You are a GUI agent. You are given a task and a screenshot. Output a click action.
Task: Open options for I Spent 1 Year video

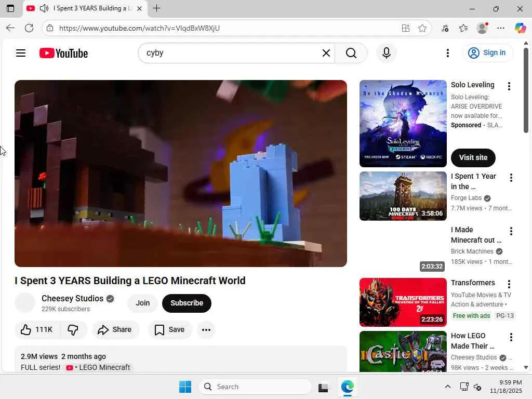point(511,178)
